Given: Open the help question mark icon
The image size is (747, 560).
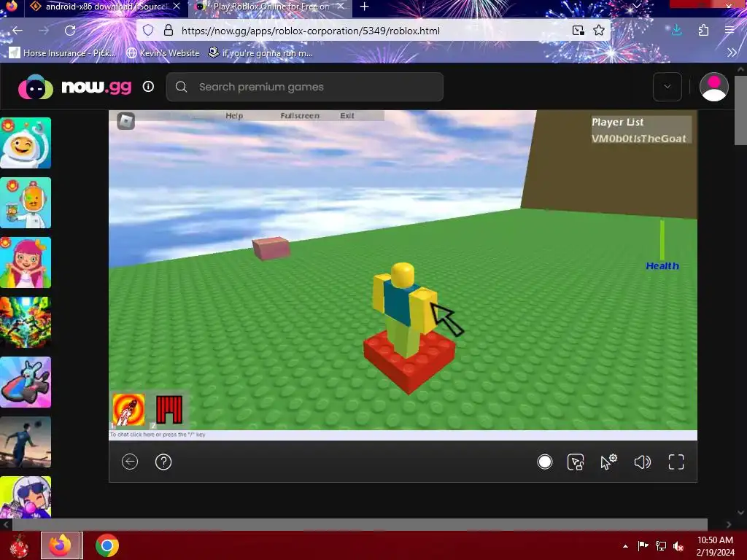Looking at the screenshot, I should coord(163,462).
